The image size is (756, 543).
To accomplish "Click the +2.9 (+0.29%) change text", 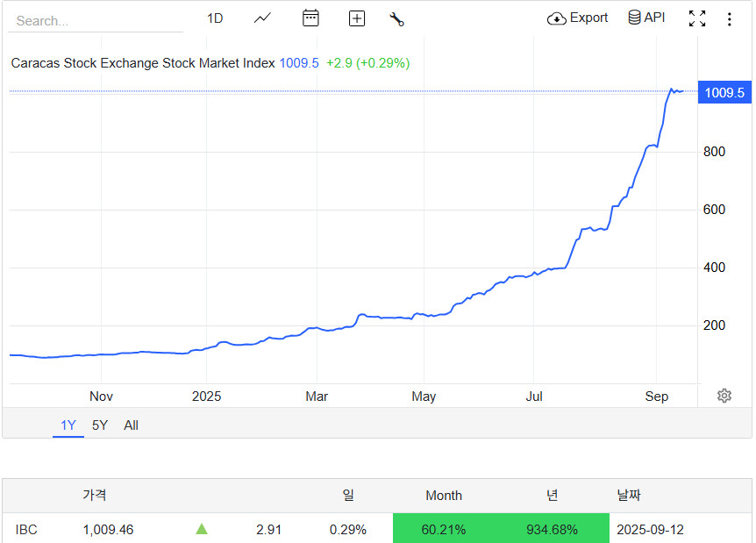I will pyautogui.click(x=367, y=63).
